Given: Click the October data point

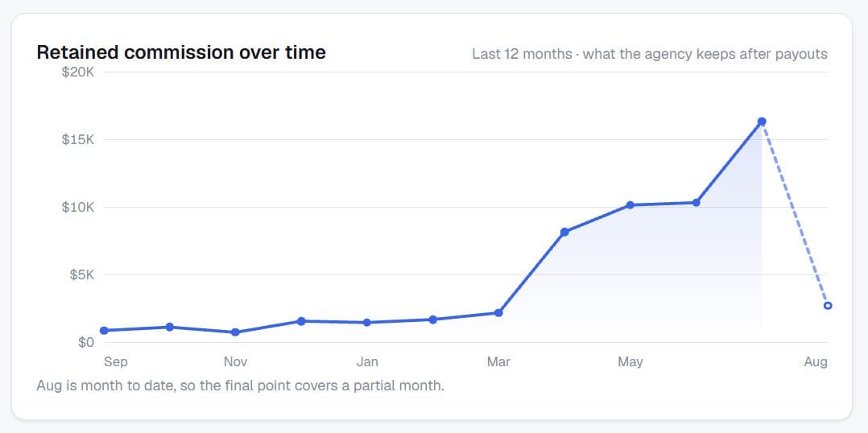Looking at the screenshot, I should pyautogui.click(x=170, y=327).
